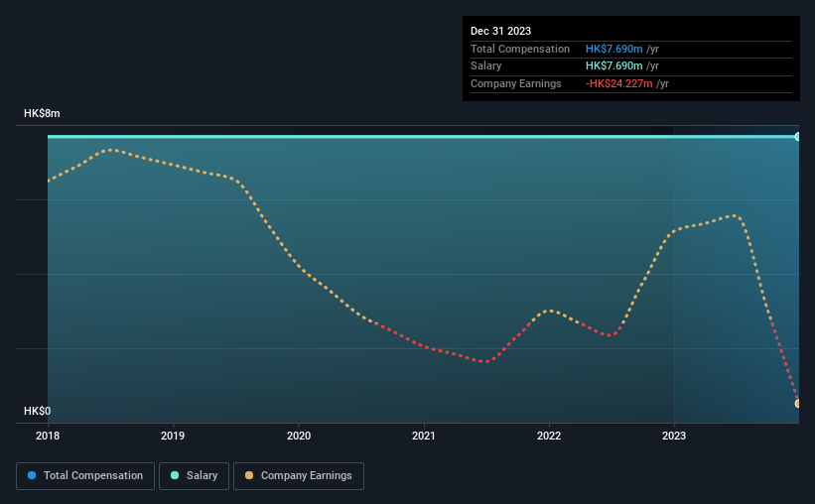The height and width of the screenshot is (504, 815).
Task: Click the orange Company Earnings legend dot
Action: tap(249, 475)
